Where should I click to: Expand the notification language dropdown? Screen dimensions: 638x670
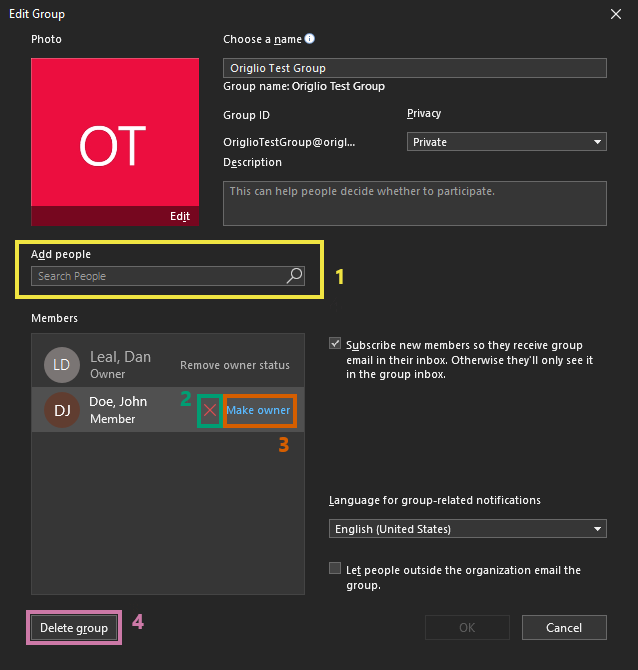[467, 529]
